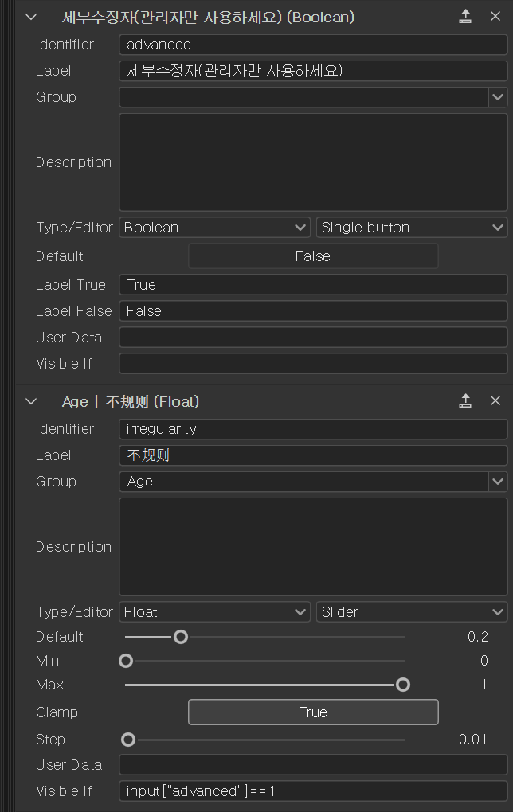The image size is (513, 812).
Task: Collapse the Age 不规则 Float parameter section
Action: pyautogui.click(x=31, y=401)
